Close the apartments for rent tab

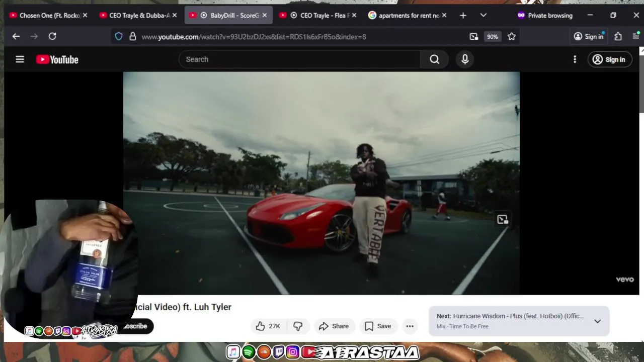pos(444,16)
